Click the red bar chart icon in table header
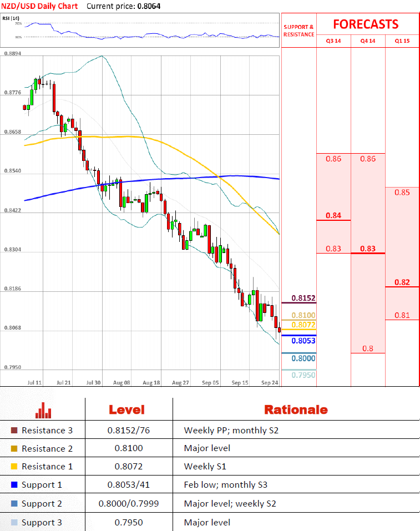420x531 pixels. pos(43,410)
